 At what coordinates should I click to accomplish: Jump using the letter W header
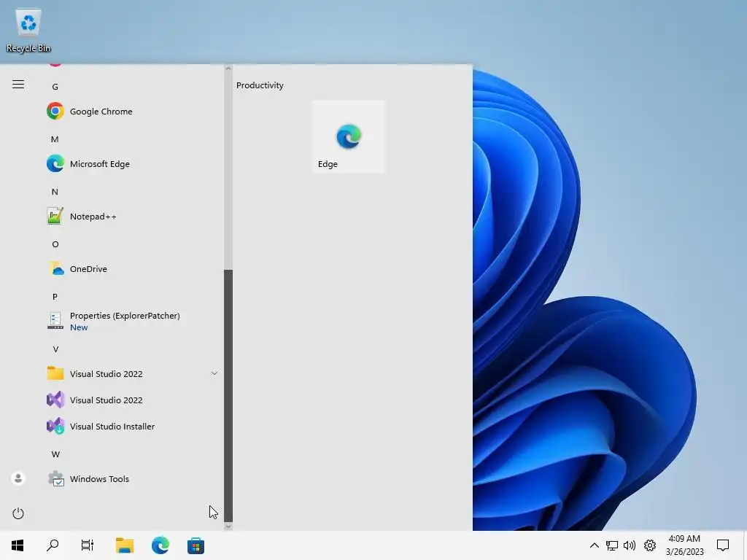[55, 454]
